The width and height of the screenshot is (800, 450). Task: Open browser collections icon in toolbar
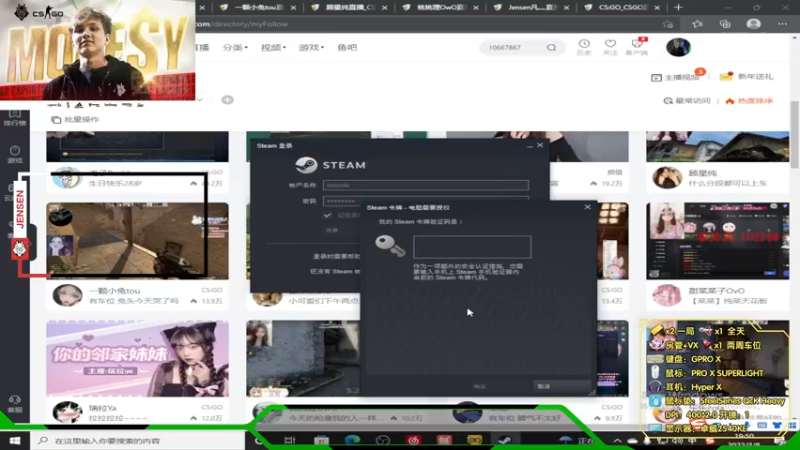[725, 24]
